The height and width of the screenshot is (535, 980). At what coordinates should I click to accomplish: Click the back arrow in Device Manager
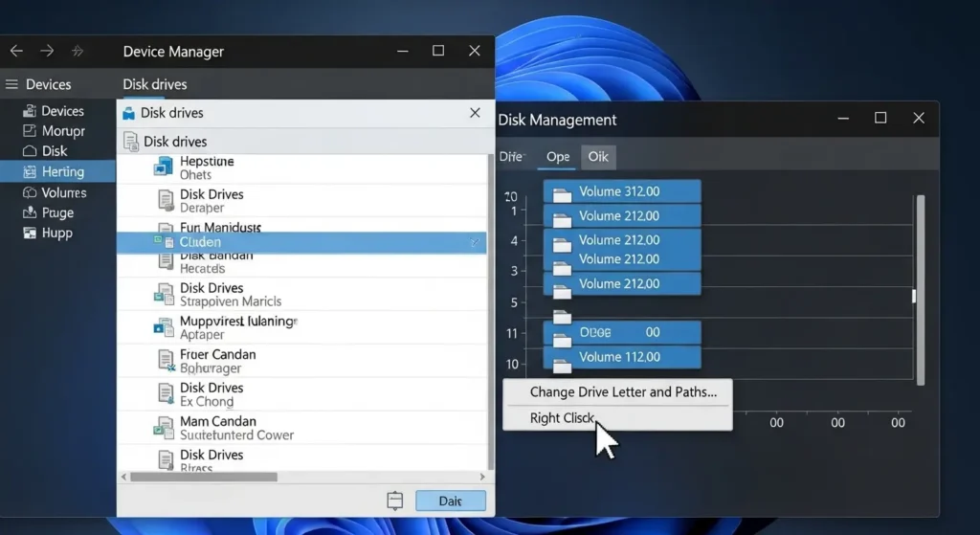(16, 51)
